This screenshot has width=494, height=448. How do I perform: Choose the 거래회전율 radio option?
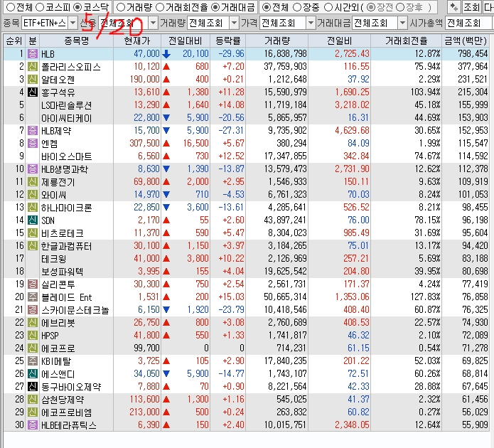[160, 7]
